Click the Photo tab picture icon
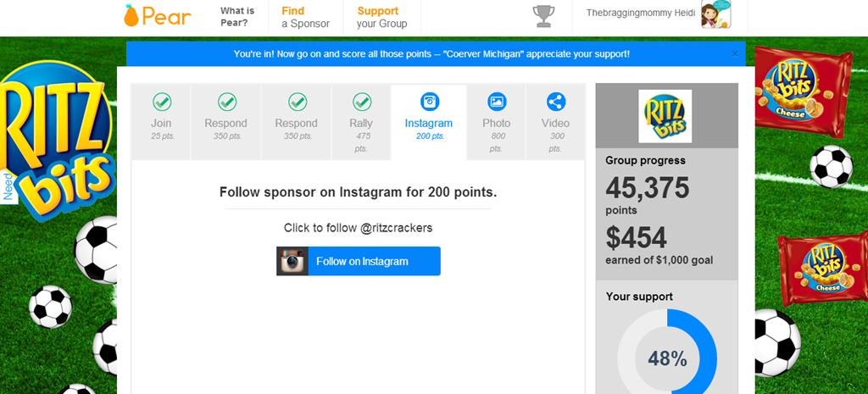Screen dimensions: 868x394 coord(497,102)
